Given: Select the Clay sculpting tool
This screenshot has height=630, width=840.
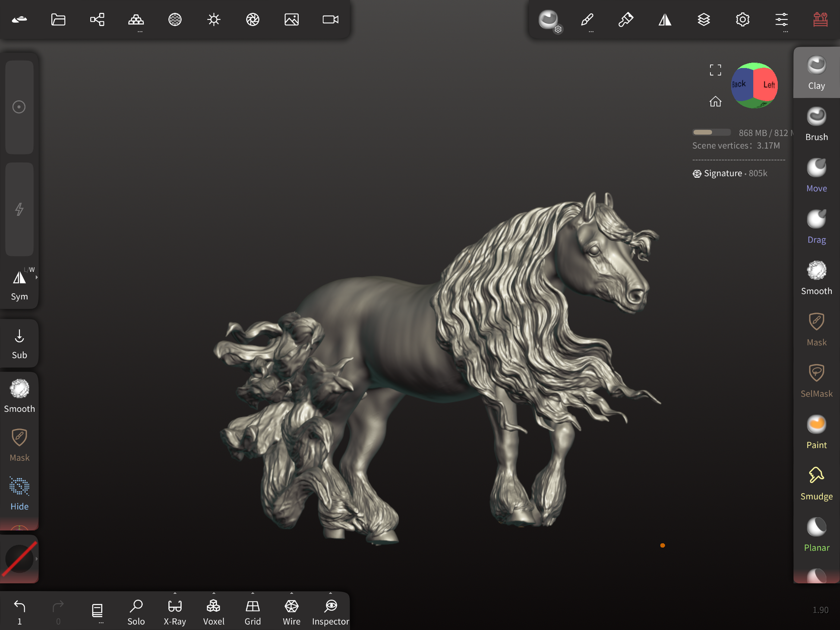Looking at the screenshot, I should [816, 72].
